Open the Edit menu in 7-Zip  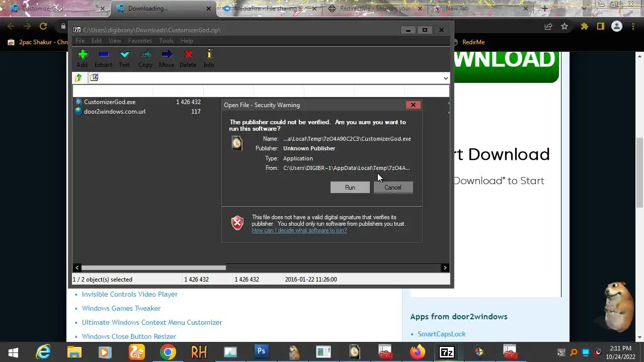[x=97, y=41]
